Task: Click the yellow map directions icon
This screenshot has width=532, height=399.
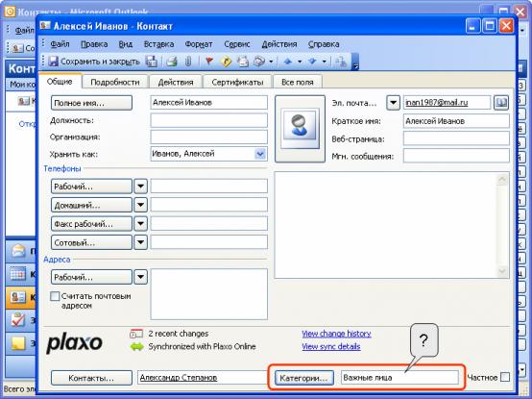Action: [x=226, y=62]
